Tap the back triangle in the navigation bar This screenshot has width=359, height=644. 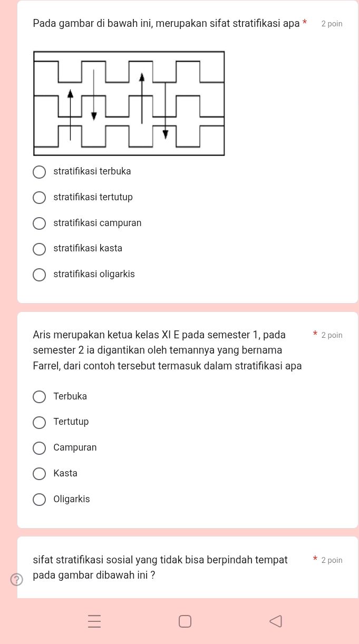(x=276, y=621)
